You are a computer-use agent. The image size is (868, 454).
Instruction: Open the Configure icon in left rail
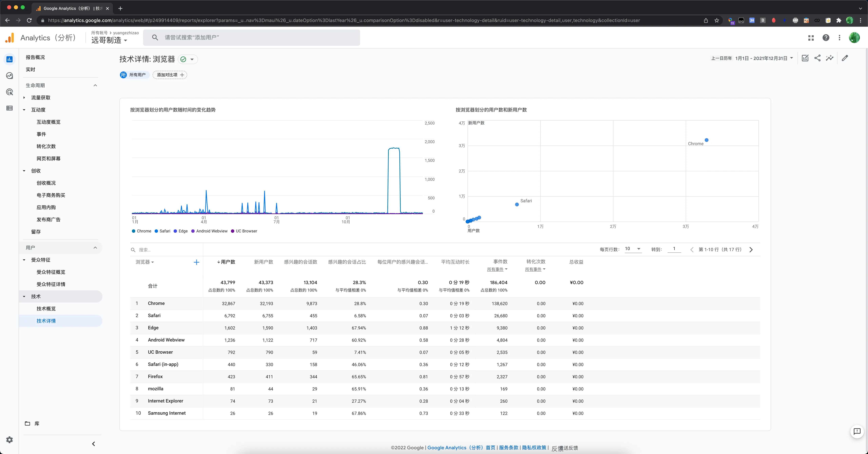click(9, 108)
